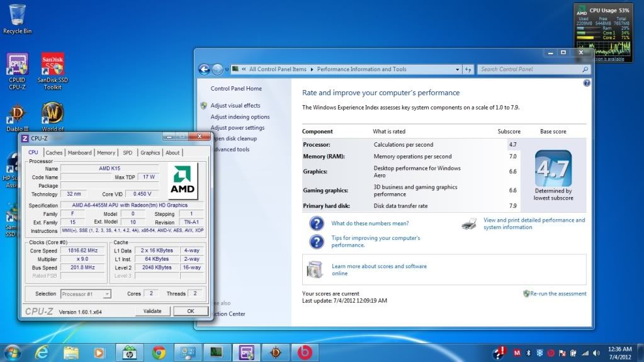This screenshot has width=644, height=362.
Task: Open SanDisk SSD Toolkit desktop shortcut
Action: pos(53,71)
